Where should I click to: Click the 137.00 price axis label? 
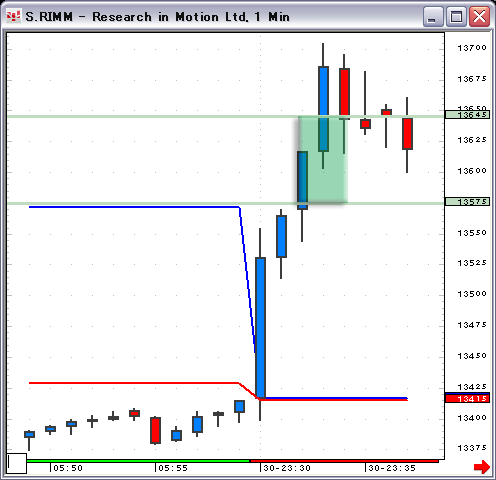click(472, 48)
